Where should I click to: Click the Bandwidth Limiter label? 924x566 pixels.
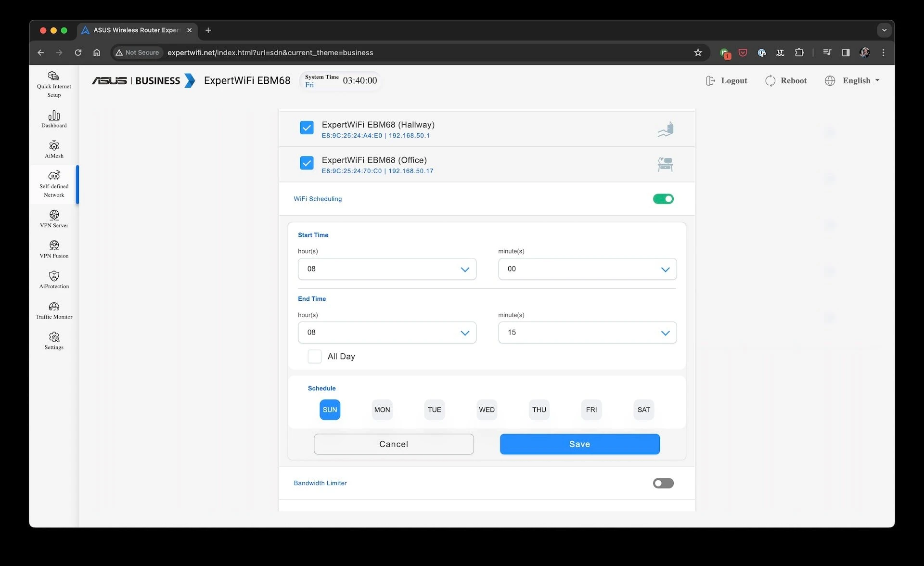[320, 483]
